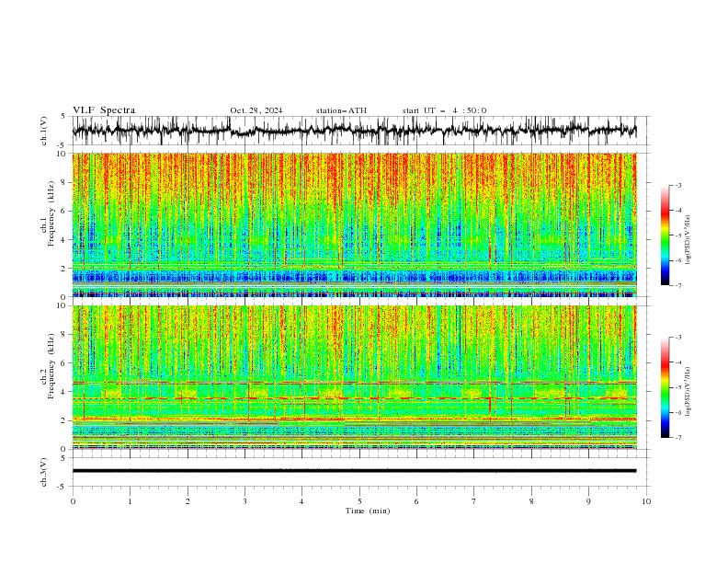Click the ch.1 spectrogram color bar

(665, 236)
